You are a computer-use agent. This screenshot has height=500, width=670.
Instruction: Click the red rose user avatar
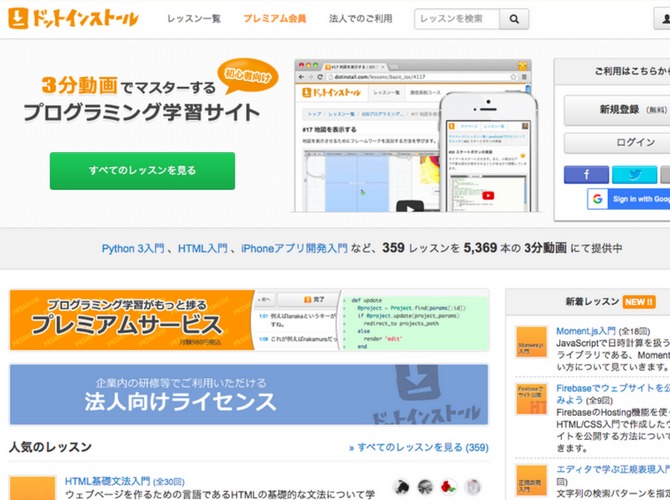pyautogui.click(x=449, y=486)
